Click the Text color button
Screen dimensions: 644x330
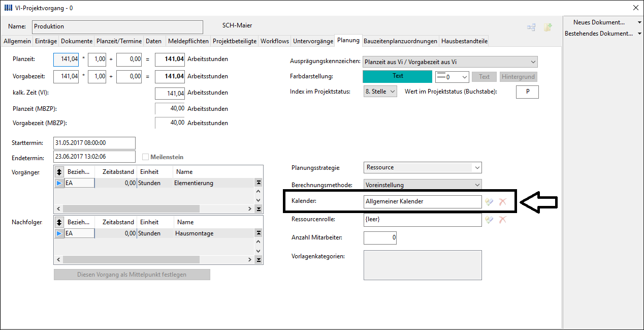(485, 77)
